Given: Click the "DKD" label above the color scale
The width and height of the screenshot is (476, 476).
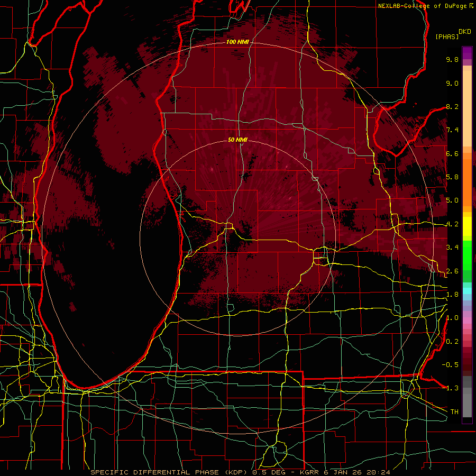Looking at the screenshot, I should click(x=465, y=32).
